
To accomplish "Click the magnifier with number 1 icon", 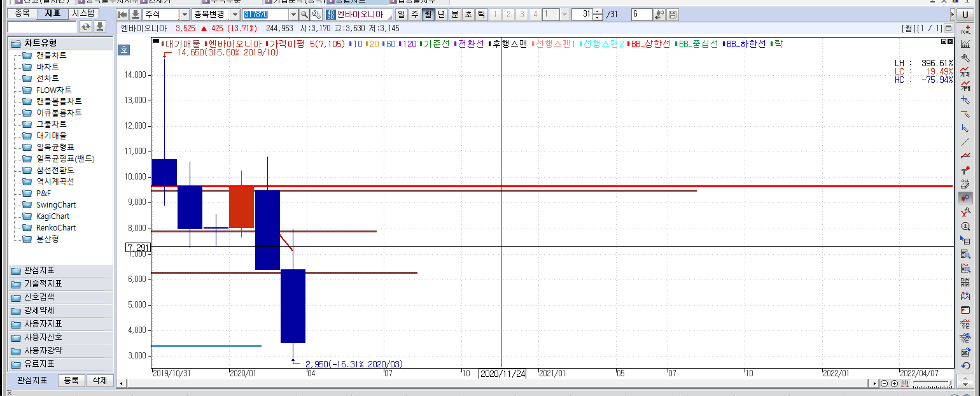I will 965,226.
